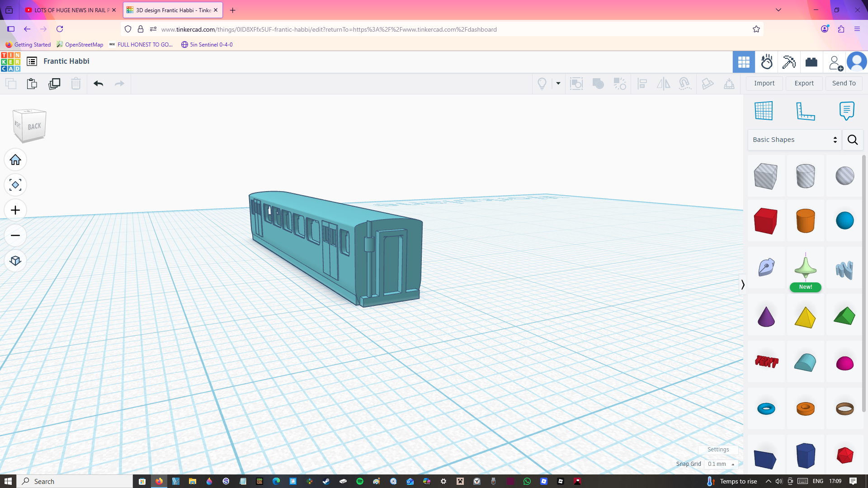Click the Import button
The image size is (868, 488).
[764, 84]
